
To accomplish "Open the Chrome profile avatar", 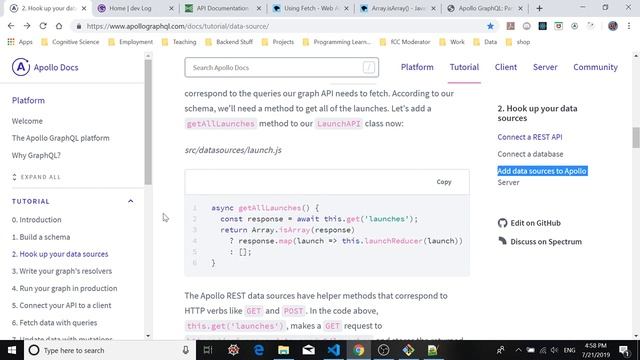I will point(613,26).
